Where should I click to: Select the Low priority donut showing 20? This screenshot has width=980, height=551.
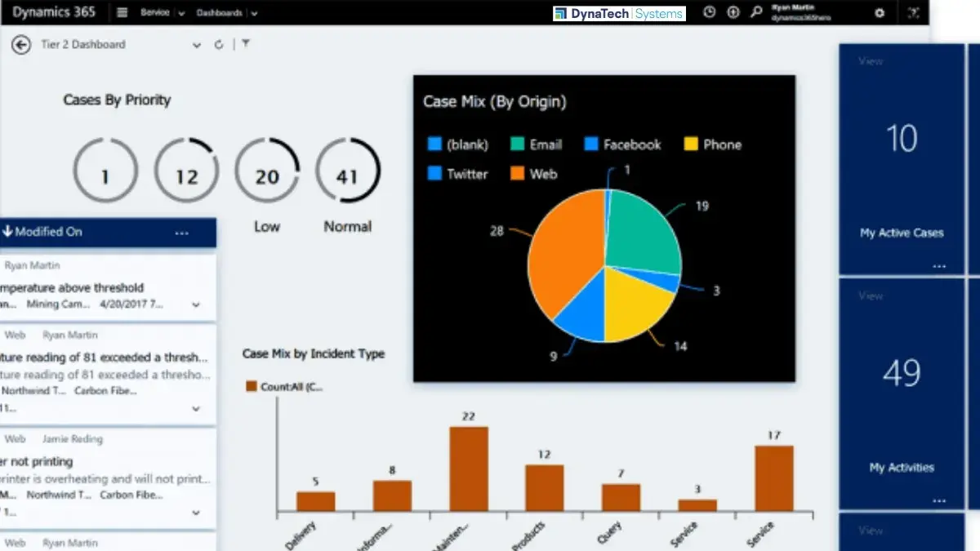point(267,171)
